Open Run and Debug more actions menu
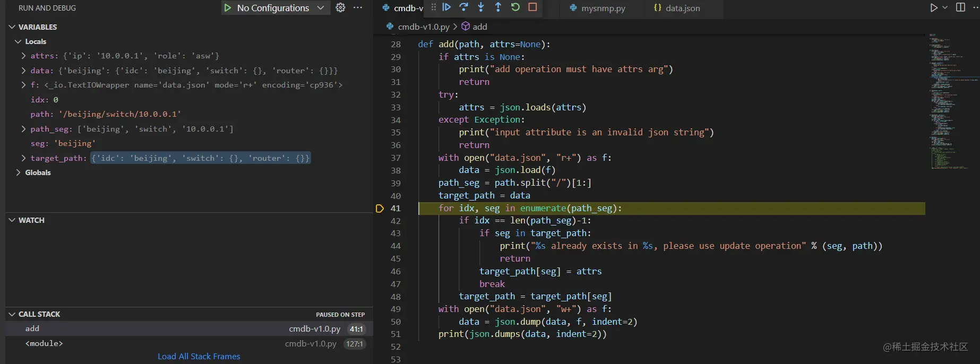 click(358, 7)
